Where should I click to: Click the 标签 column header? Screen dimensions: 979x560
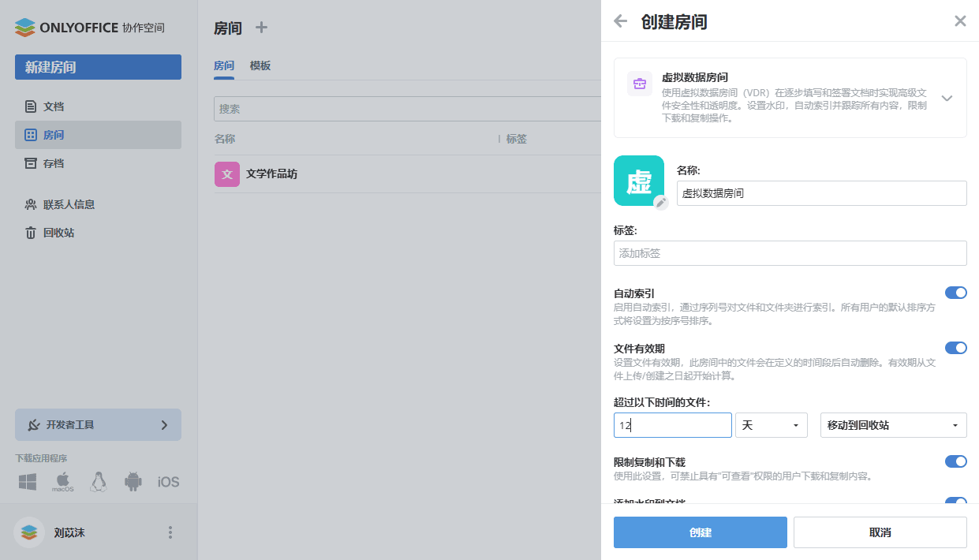(x=517, y=139)
